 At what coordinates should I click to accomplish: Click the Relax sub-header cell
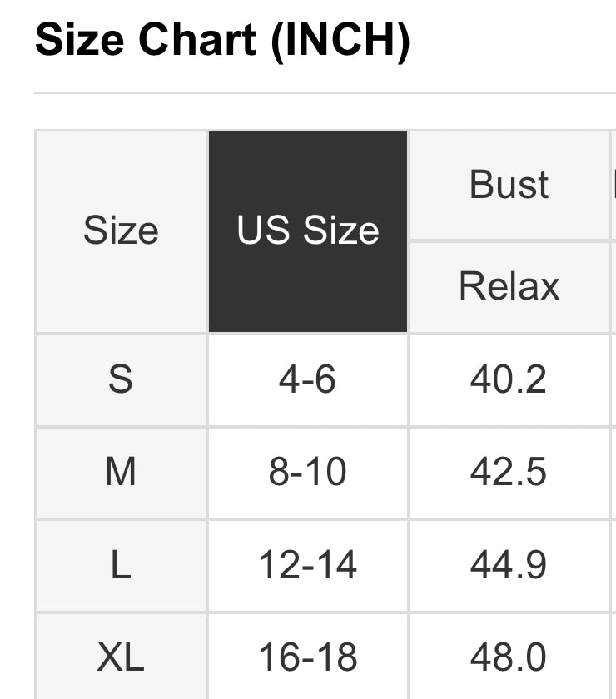pyautogui.click(x=509, y=286)
